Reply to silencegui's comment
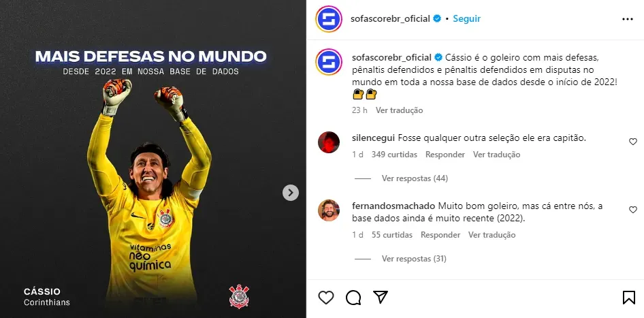This screenshot has height=318, width=644. (445, 155)
